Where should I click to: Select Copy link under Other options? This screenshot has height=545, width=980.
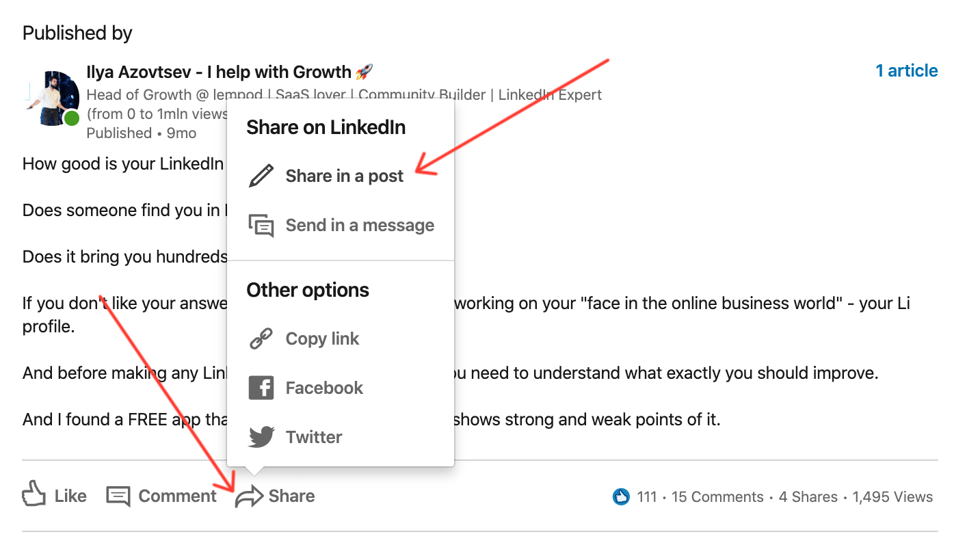321,338
